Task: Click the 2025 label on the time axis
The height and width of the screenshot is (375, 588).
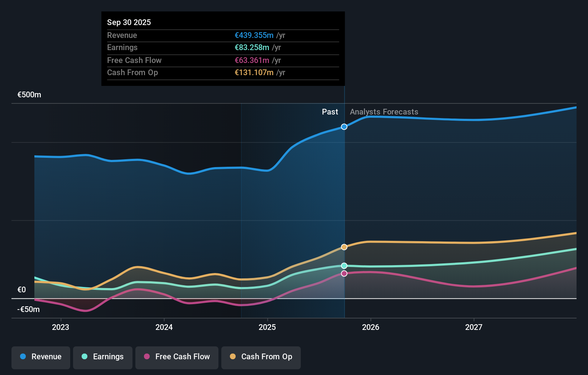Action: 268,327
